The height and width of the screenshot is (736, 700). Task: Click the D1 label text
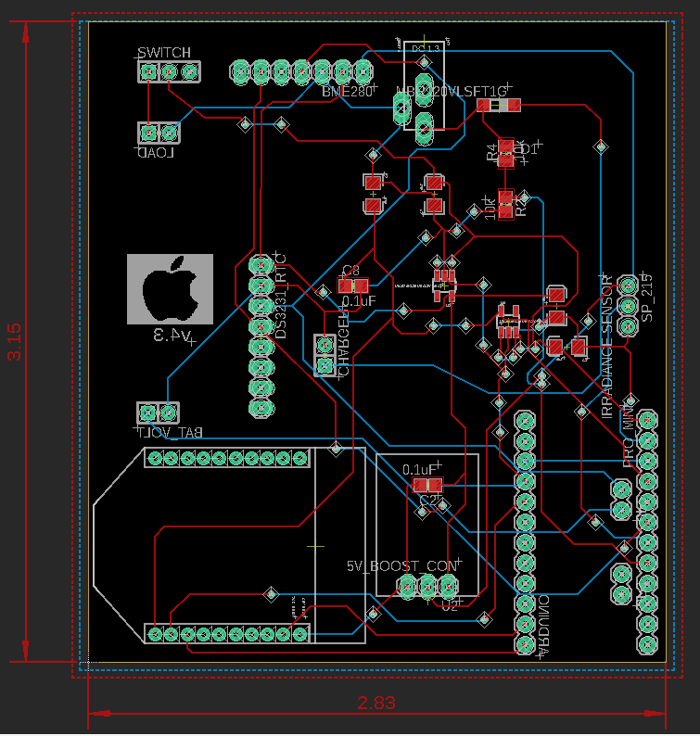coord(528,149)
